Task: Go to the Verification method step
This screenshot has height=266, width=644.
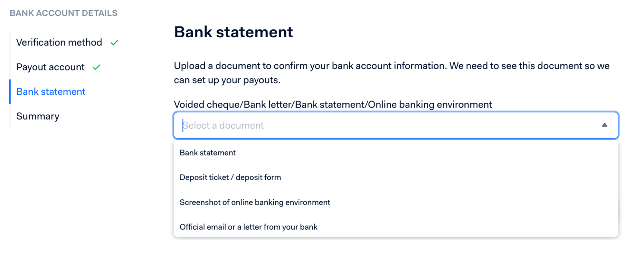Action: click(59, 43)
